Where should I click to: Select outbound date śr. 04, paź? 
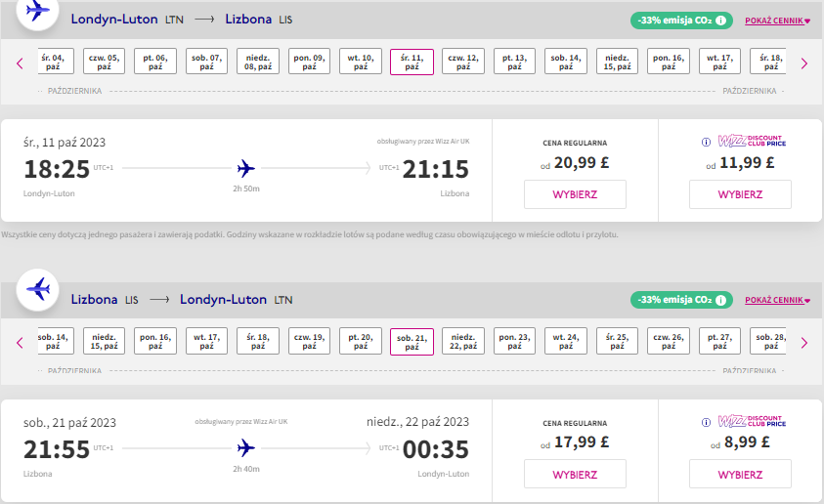56,62
